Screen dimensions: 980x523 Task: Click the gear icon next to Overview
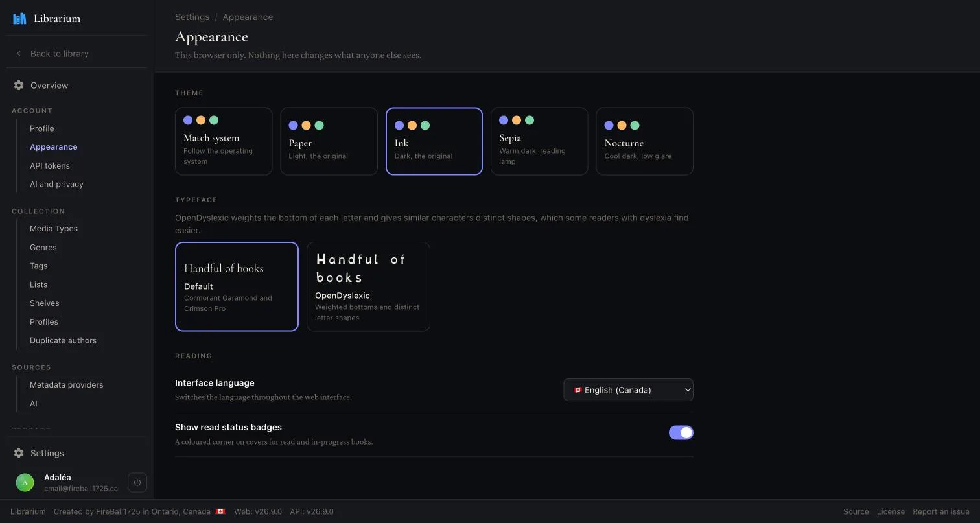[19, 86]
